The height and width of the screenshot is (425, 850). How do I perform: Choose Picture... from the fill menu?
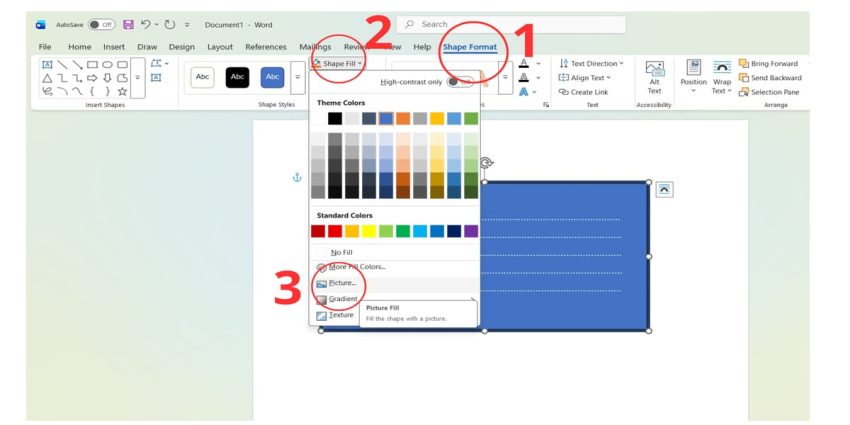(x=342, y=283)
